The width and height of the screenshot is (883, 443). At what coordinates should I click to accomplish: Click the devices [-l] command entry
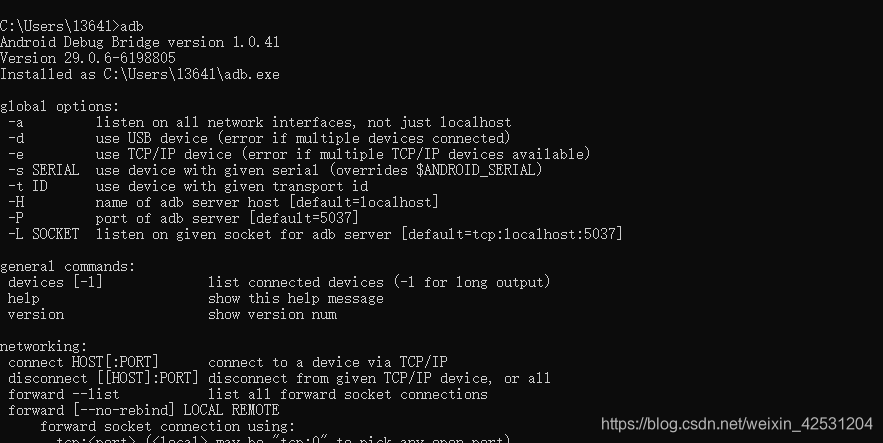55,283
